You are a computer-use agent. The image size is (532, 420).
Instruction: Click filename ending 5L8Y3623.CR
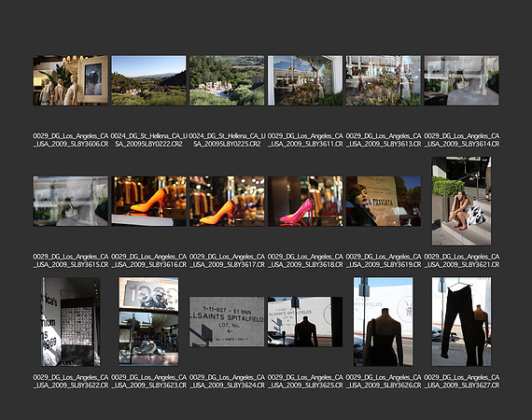[x=148, y=382]
